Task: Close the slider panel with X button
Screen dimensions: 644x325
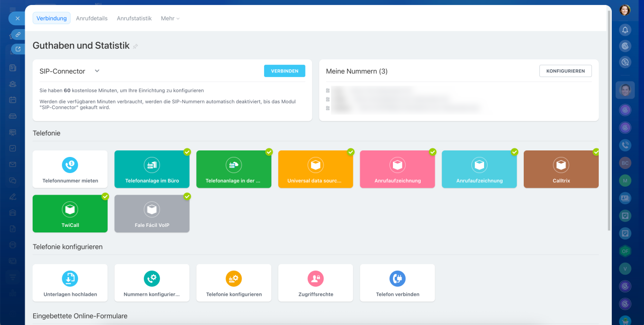Action: coord(17,18)
